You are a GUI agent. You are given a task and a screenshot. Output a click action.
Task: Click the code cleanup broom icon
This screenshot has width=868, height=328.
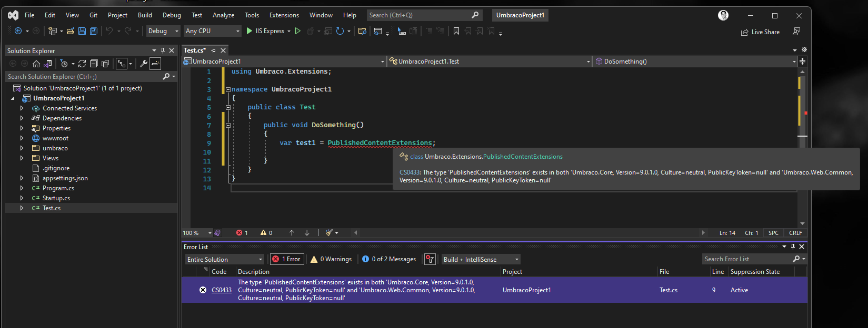point(329,233)
